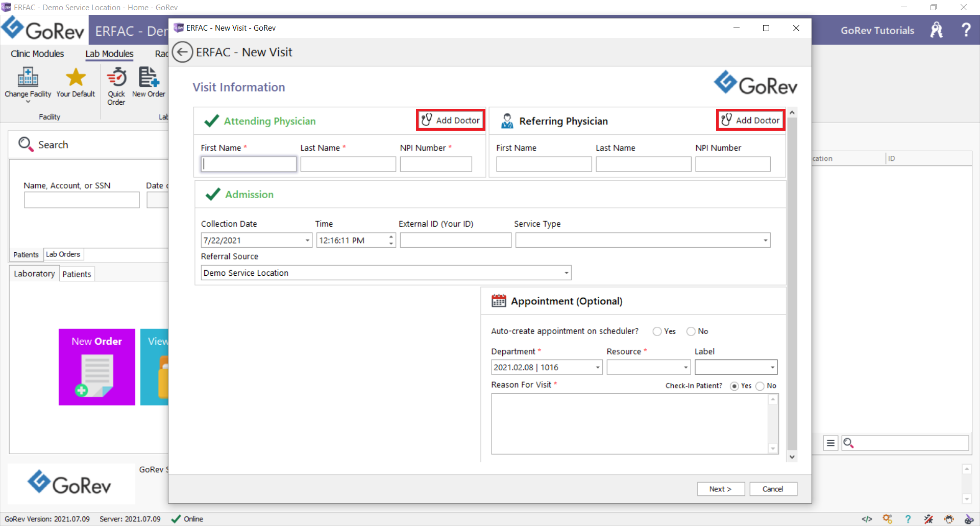Open Change Facility icon in ribbon
980x526 pixels.
click(28, 77)
